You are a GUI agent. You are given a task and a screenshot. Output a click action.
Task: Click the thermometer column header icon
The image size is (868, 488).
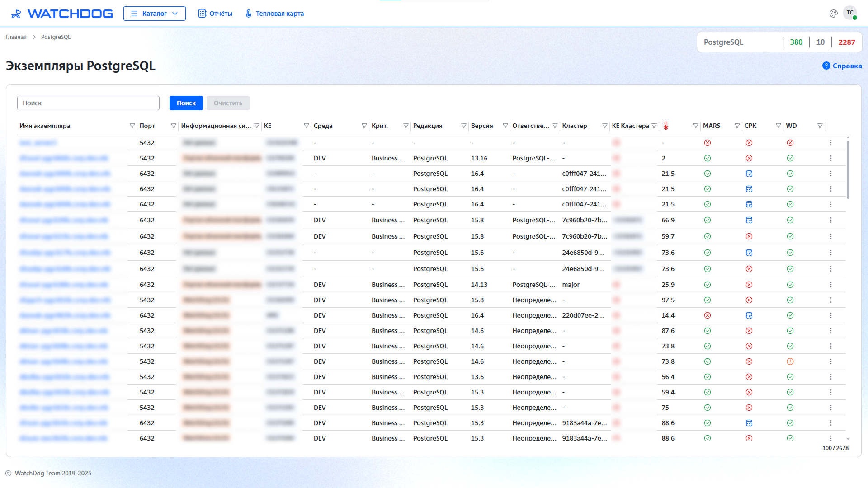(665, 126)
